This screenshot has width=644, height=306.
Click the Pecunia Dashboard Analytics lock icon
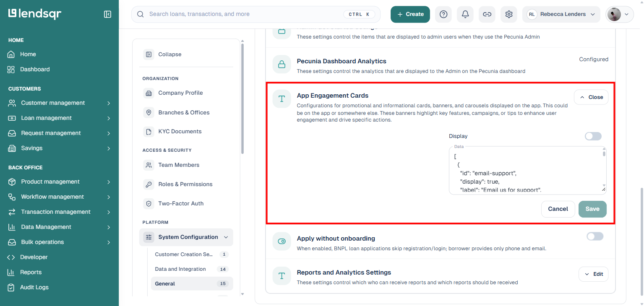282,65
